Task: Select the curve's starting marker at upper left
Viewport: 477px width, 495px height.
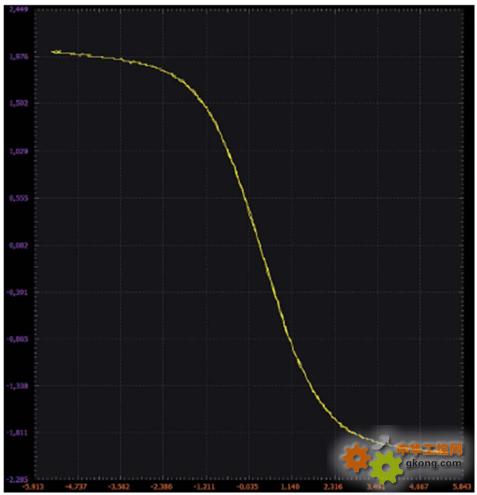Action: 56,52
